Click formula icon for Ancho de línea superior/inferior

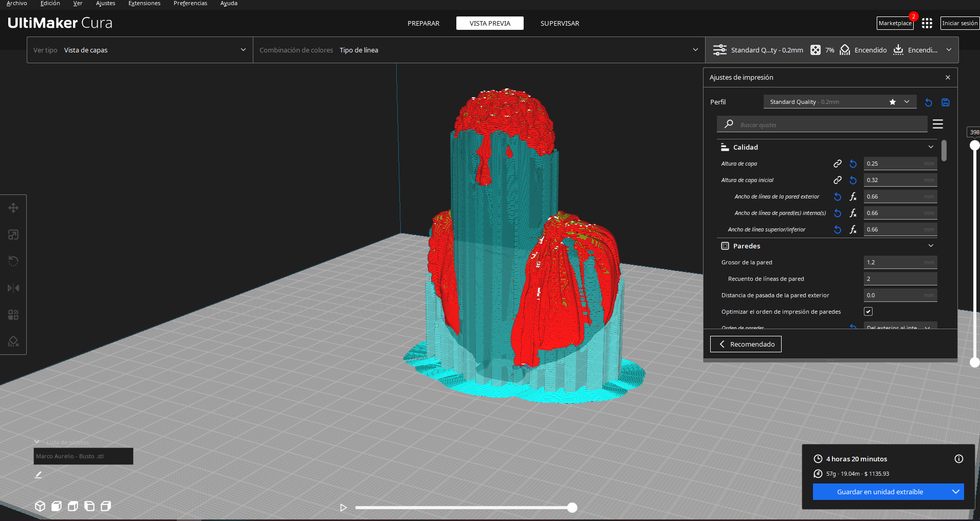(x=853, y=229)
